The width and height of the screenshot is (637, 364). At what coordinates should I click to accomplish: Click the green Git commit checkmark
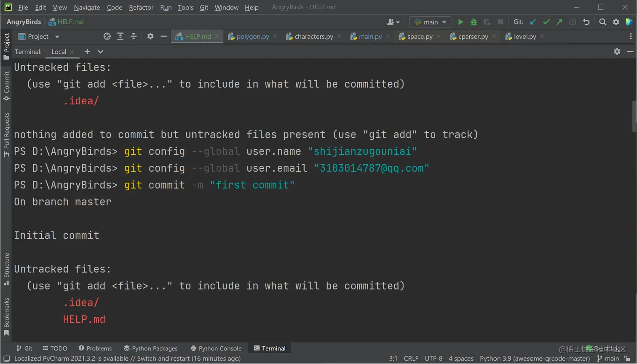click(546, 22)
